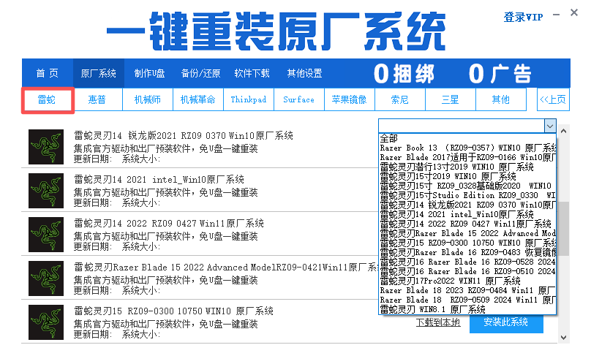The width and height of the screenshot is (591, 364).
Task: Select the 三星 brand button
Action: point(451,99)
